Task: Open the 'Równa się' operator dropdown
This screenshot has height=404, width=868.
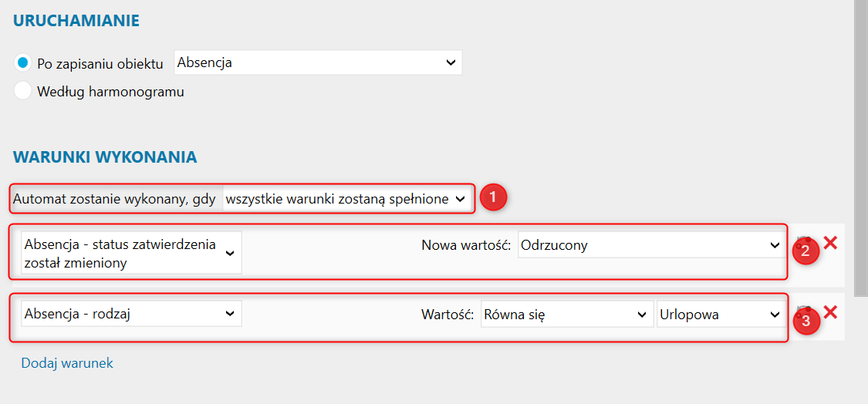Action: click(x=565, y=315)
